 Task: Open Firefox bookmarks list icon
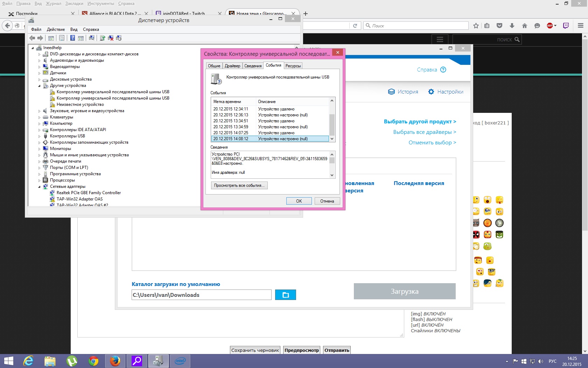click(x=487, y=26)
